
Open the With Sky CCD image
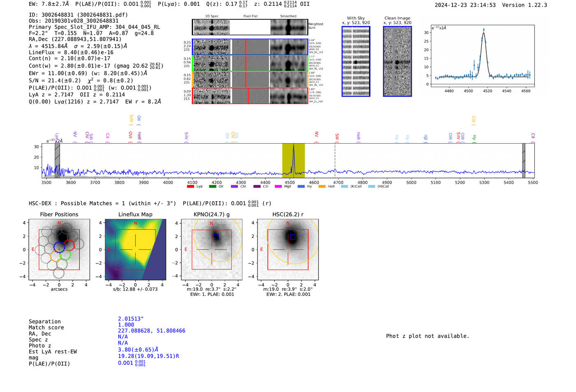[356, 61]
